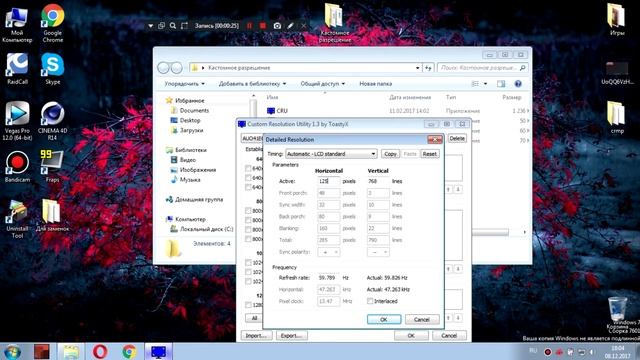Select the Для заметок desktop folder
This screenshot has width=640, height=360.
click(52, 216)
